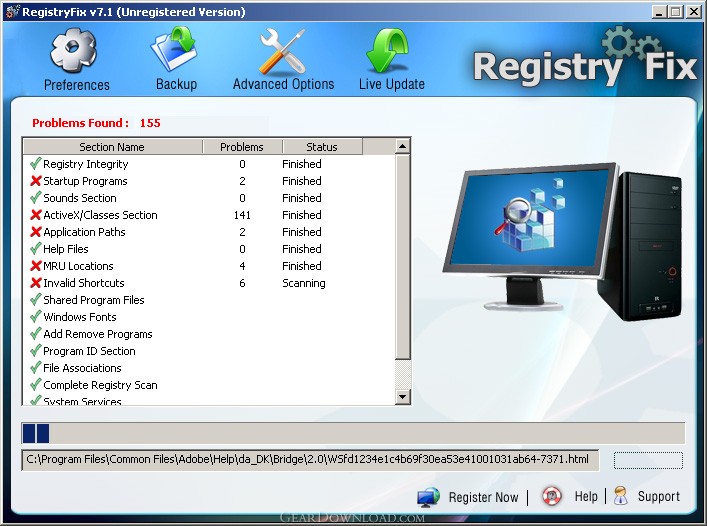
Task: Click the scan progress bar
Action: pos(353,433)
